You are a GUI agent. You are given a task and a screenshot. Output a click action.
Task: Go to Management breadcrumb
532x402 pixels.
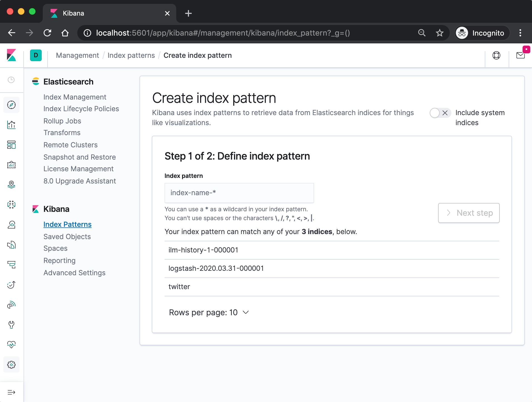click(x=77, y=55)
